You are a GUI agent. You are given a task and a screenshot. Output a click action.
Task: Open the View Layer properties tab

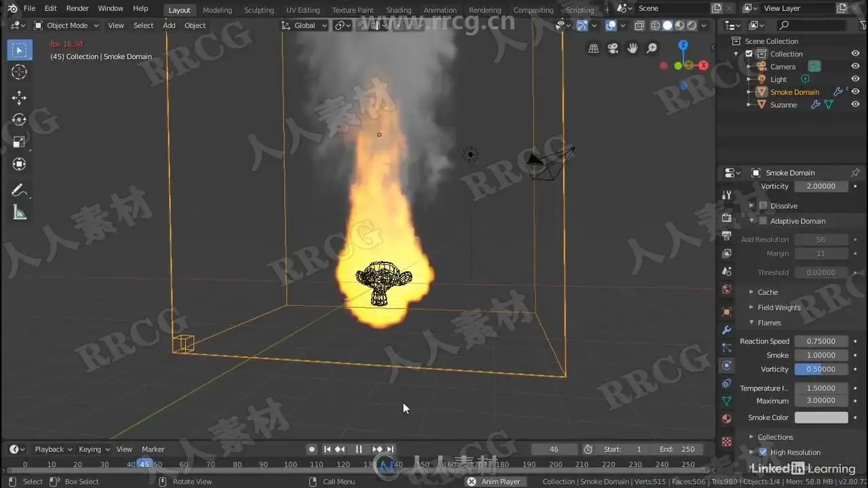point(727,253)
